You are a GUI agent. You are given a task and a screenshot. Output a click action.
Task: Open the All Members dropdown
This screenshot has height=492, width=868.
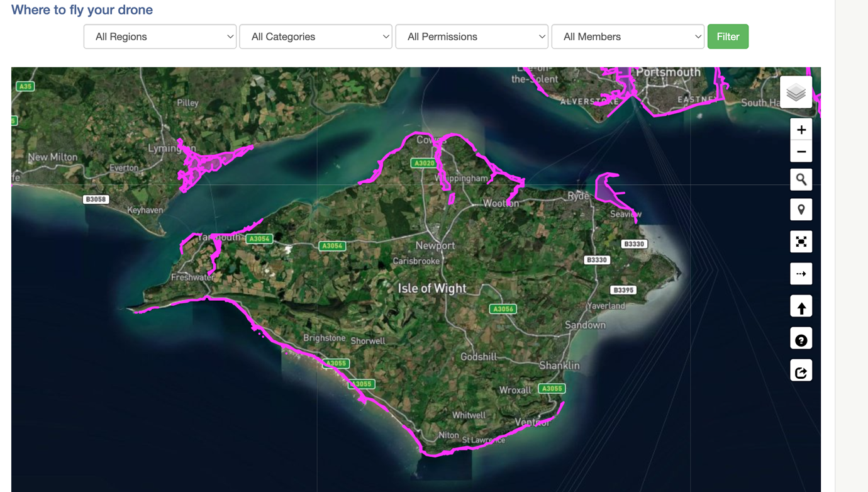tap(628, 36)
